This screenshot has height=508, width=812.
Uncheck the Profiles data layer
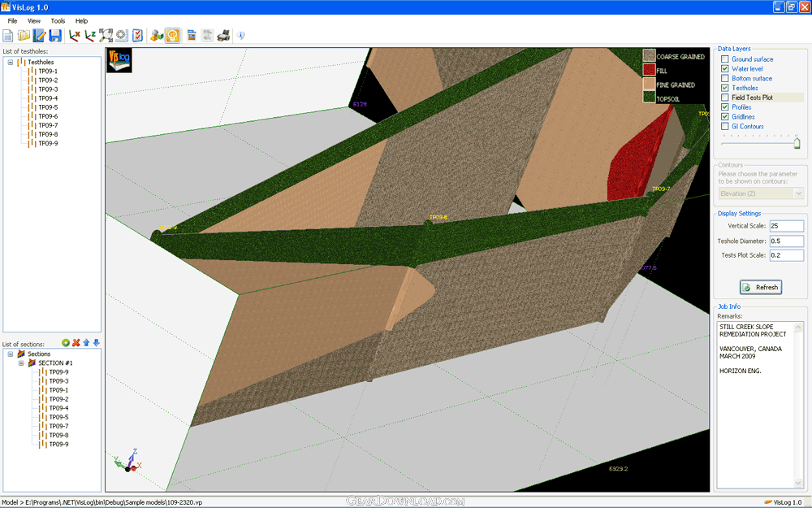[x=725, y=107]
